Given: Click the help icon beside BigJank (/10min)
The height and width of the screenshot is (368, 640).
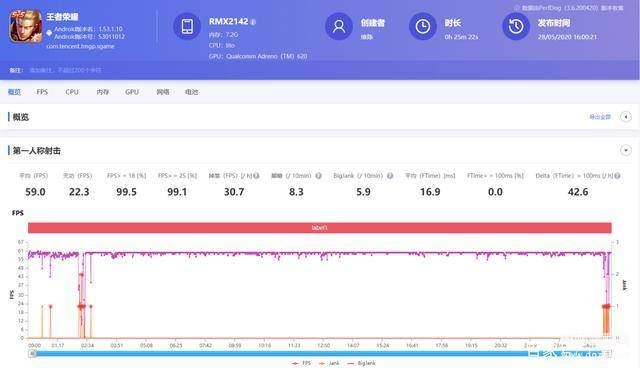Looking at the screenshot, I should point(390,176).
